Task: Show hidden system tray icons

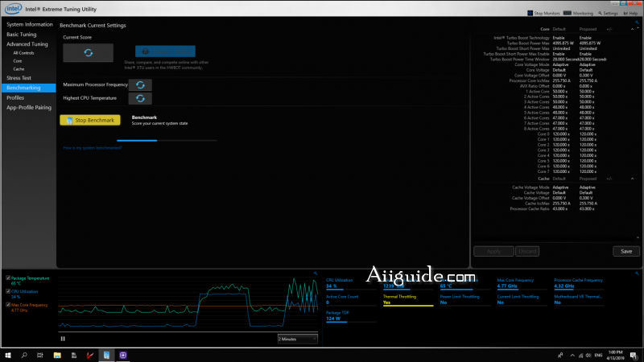Action: pyautogui.click(x=572, y=356)
